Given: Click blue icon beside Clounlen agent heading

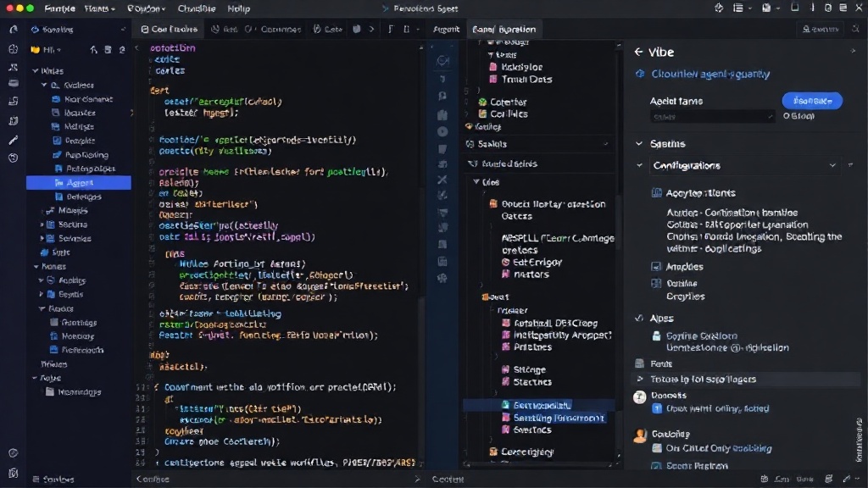Looking at the screenshot, I should 640,74.
